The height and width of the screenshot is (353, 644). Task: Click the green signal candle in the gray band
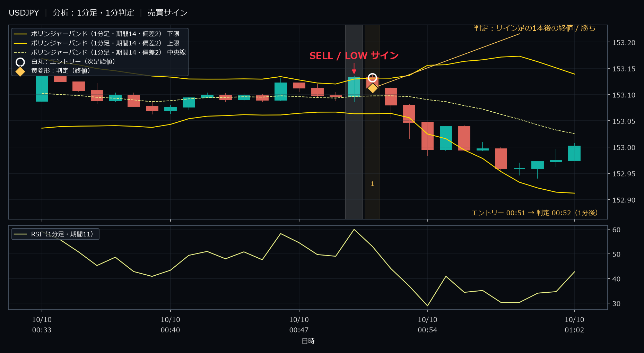click(354, 87)
